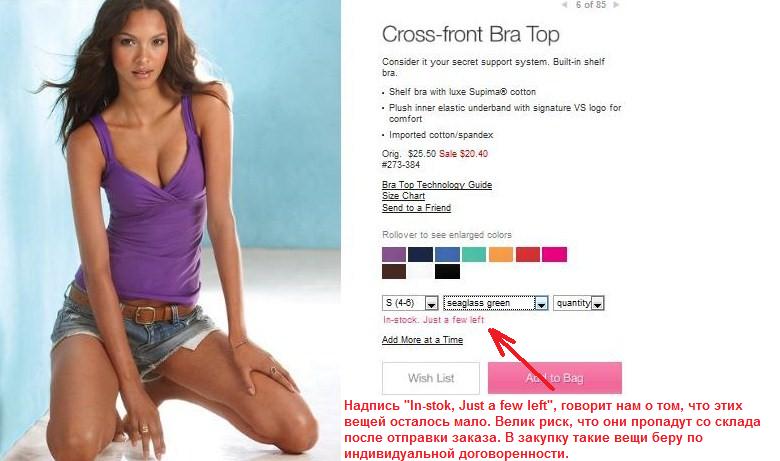The width and height of the screenshot is (780, 461).
Task: Open the quantity dropdown
Action: click(x=579, y=303)
